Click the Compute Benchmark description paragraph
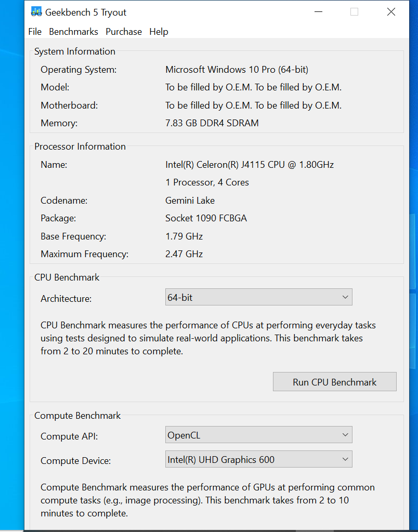This screenshot has width=418, height=532. pyautogui.click(x=207, y=500)
